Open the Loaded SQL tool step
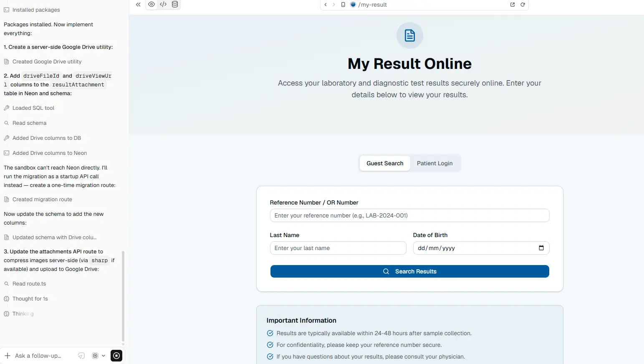The image size is (644, 364). 29,108
